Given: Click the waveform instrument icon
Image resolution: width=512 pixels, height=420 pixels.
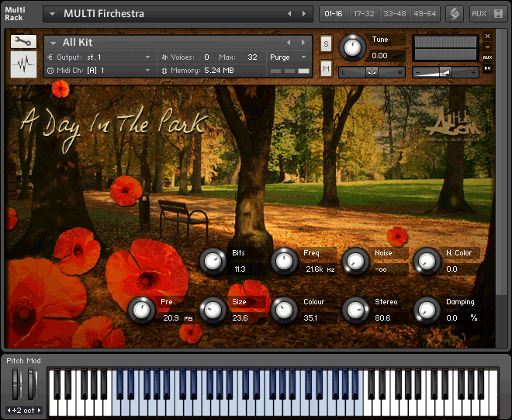Looking at the screenshot, I should [23, 64].
